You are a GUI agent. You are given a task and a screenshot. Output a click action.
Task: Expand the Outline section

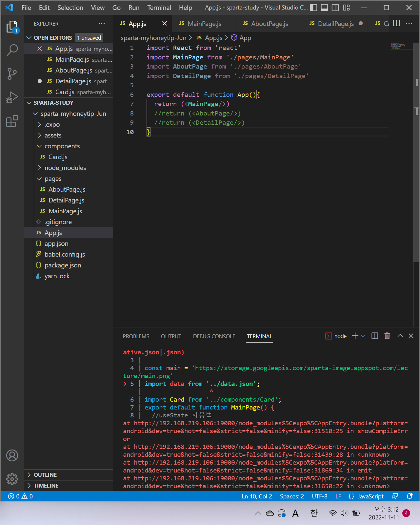[29, 475]
